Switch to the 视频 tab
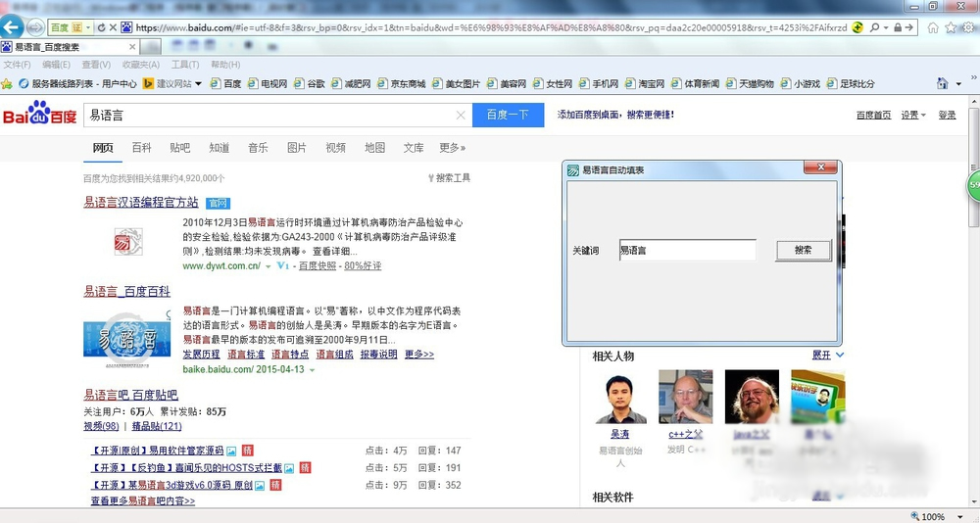980x523 pixels. pyautogui.click(x=335, y=148)
